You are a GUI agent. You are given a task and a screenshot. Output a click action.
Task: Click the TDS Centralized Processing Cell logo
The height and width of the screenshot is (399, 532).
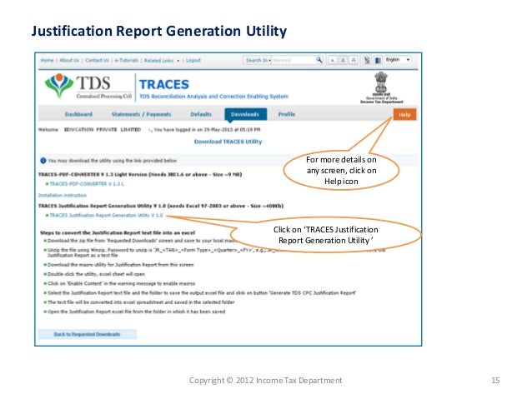pyautogui.click(x=88, y=87)
